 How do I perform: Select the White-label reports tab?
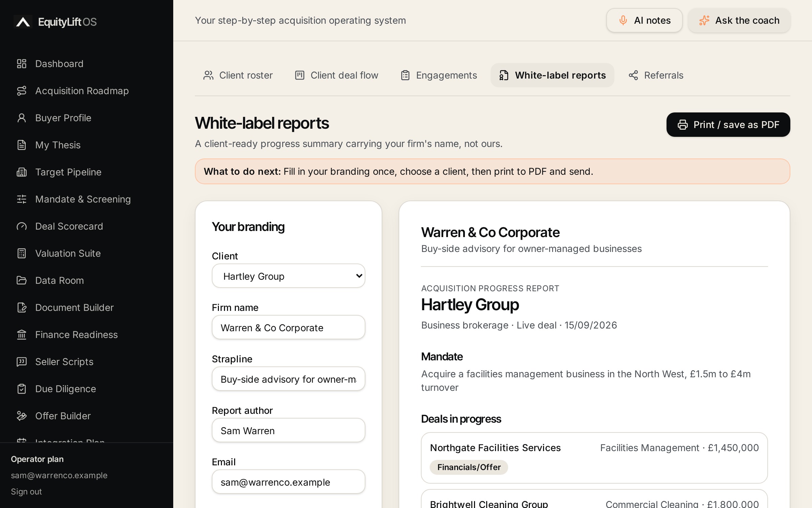point(552,75)
